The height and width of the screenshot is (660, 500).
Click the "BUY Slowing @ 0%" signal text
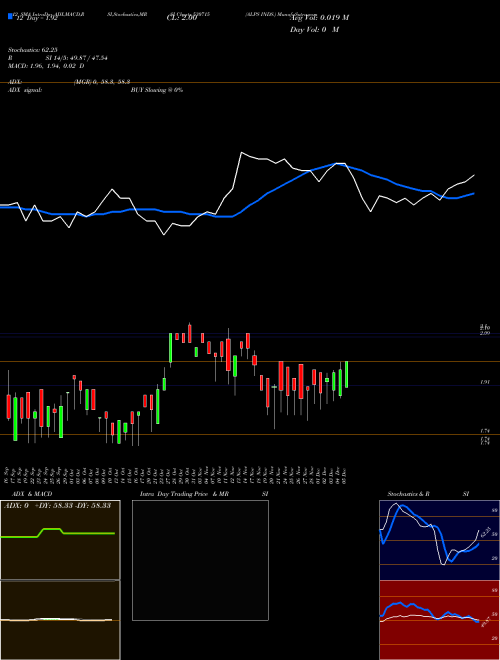[157, 90]
